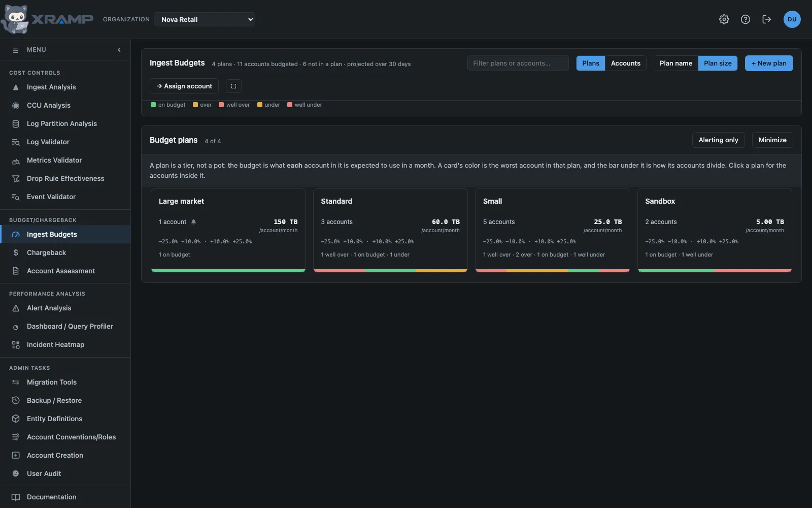The width and height of the screenshot is (812, 508).
Task: Switch view to Plans
Action: [591, 63]
